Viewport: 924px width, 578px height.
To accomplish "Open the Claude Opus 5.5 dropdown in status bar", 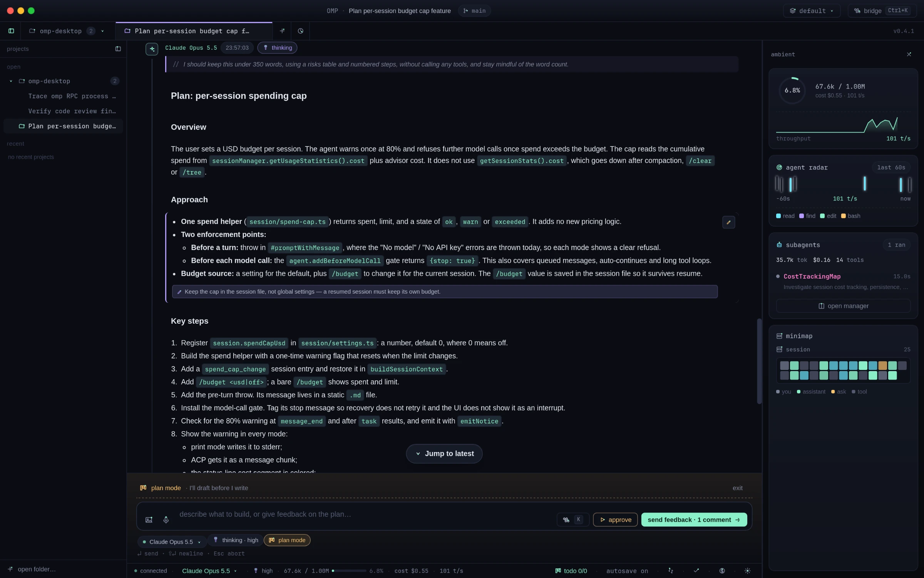I will (209, 571).
